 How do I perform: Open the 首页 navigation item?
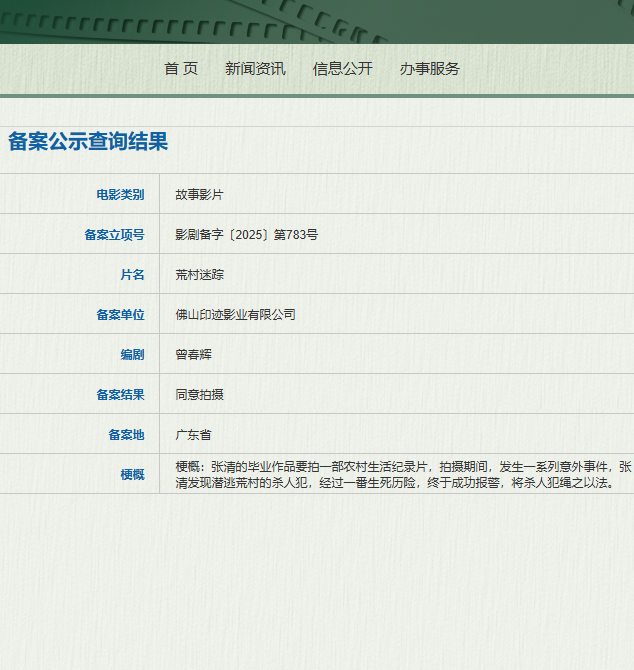181,69
